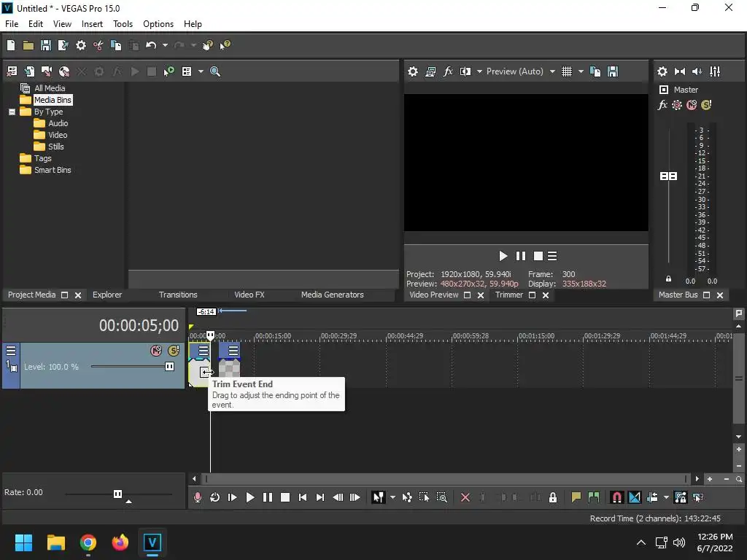Toggle Master fader channel lock icon
This screenshot has width=747, height=560.
(x=668, y=279)
